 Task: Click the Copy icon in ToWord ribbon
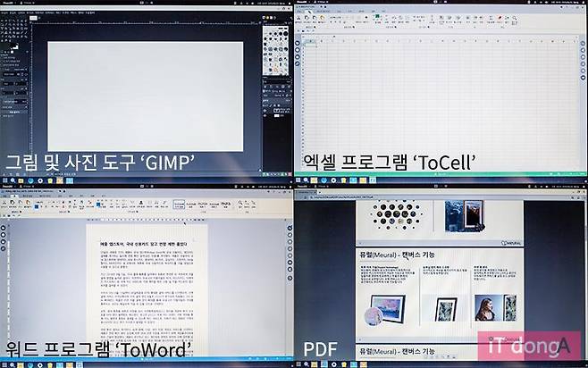(13, 203)
